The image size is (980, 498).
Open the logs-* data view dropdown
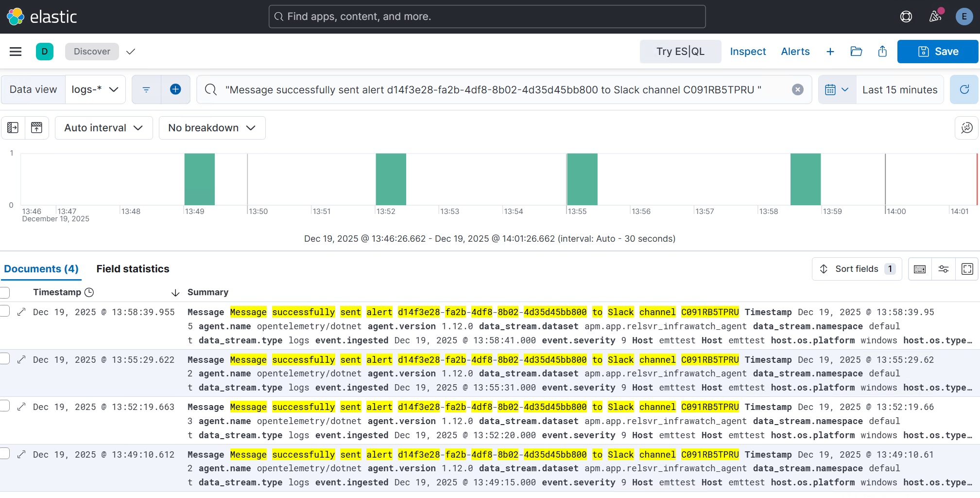tap(95, 89)
